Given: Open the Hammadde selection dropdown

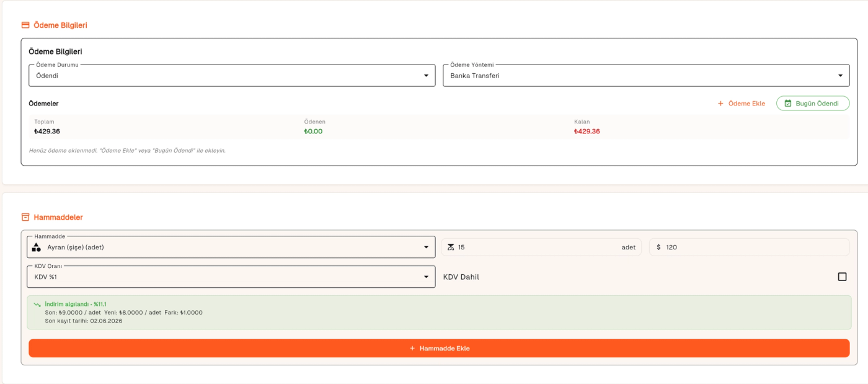Looking at the screenshot, I should [231, 247].
